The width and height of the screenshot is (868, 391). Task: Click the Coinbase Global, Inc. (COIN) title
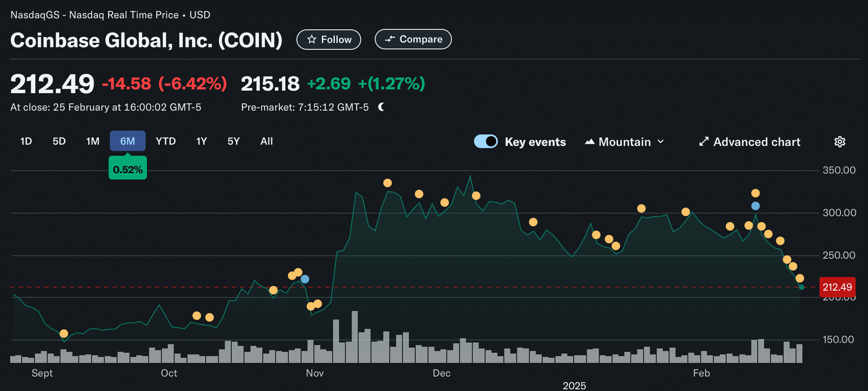pos(146,40)
